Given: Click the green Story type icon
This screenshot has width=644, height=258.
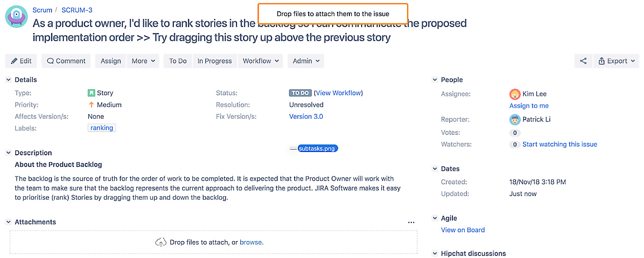Looking at the screenshot, I should pos(91,93).
